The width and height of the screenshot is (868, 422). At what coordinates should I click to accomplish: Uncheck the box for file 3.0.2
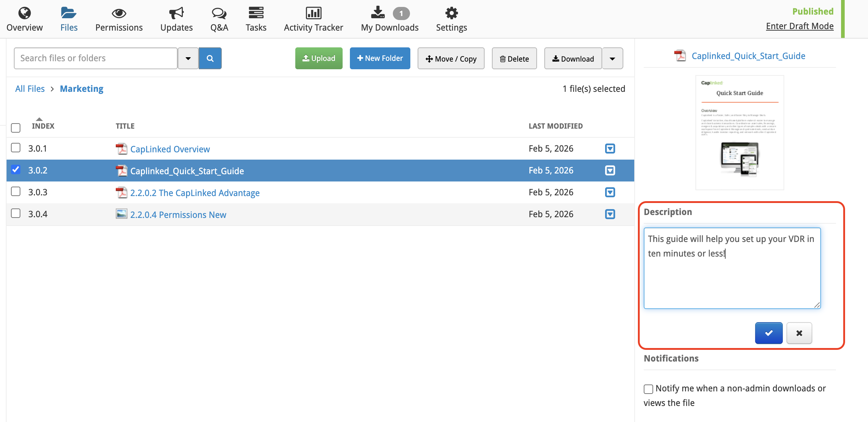coord(16,169)
